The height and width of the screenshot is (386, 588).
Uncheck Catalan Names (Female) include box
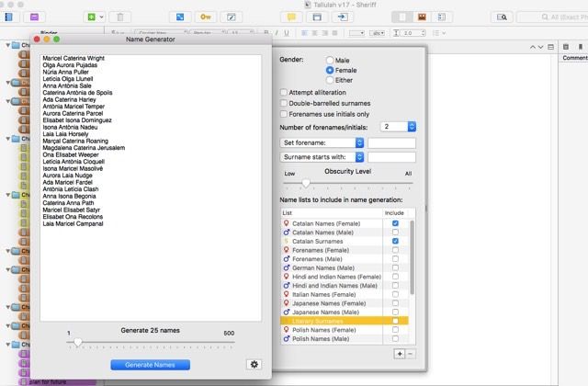[x=395, y=223]
